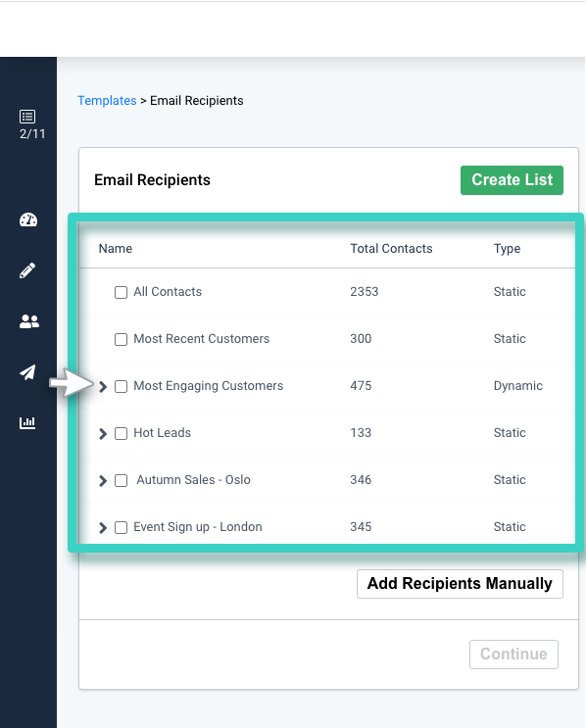The height and width of the screenshot is (728, 586).
Task: Click the Most Recent Customers list name
Action: [x=202, y=338]
